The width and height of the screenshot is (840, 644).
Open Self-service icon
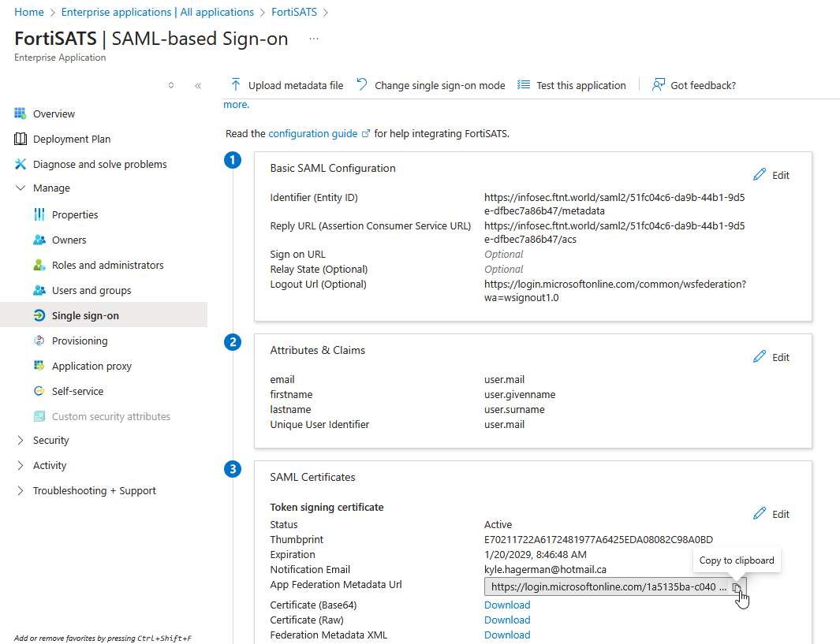point(39,391)
